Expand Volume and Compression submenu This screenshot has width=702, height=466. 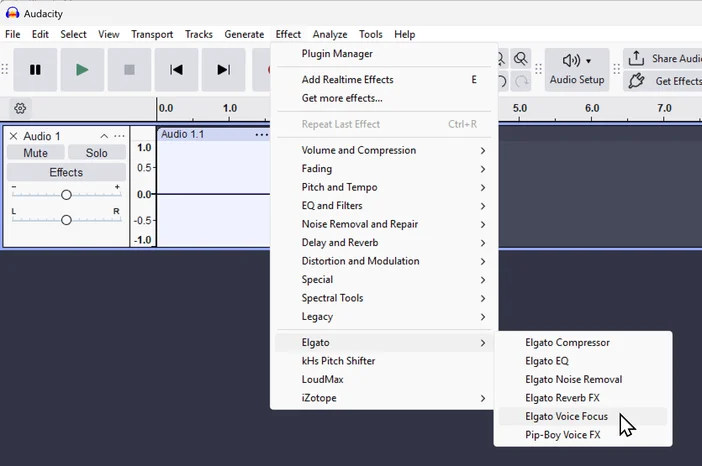(384, 150)
